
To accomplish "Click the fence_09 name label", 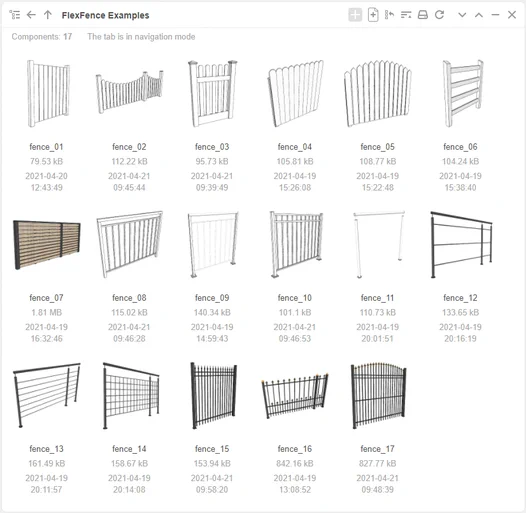I will (x=212, y=298).
